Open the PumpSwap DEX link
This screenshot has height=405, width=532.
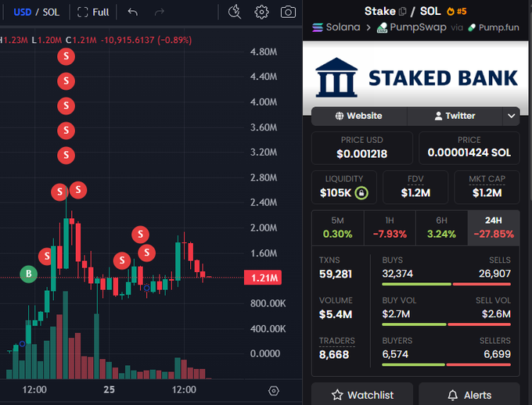pyautogui.click(x=412, y=27)
